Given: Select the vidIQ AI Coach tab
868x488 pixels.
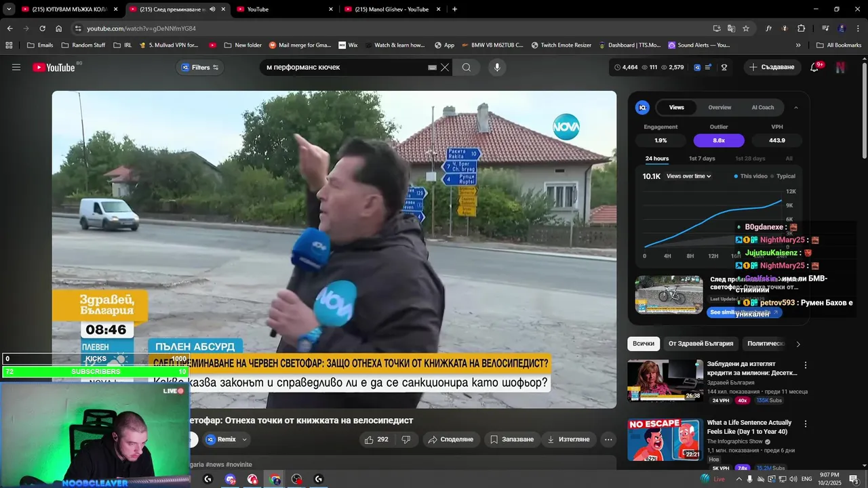Looking at the screenshot, I should point(763,107).
